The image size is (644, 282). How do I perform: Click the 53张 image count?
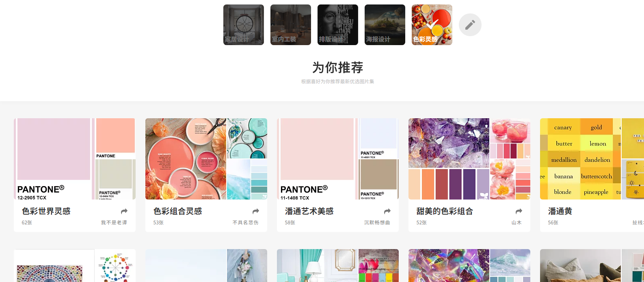[x=158, y=223]
